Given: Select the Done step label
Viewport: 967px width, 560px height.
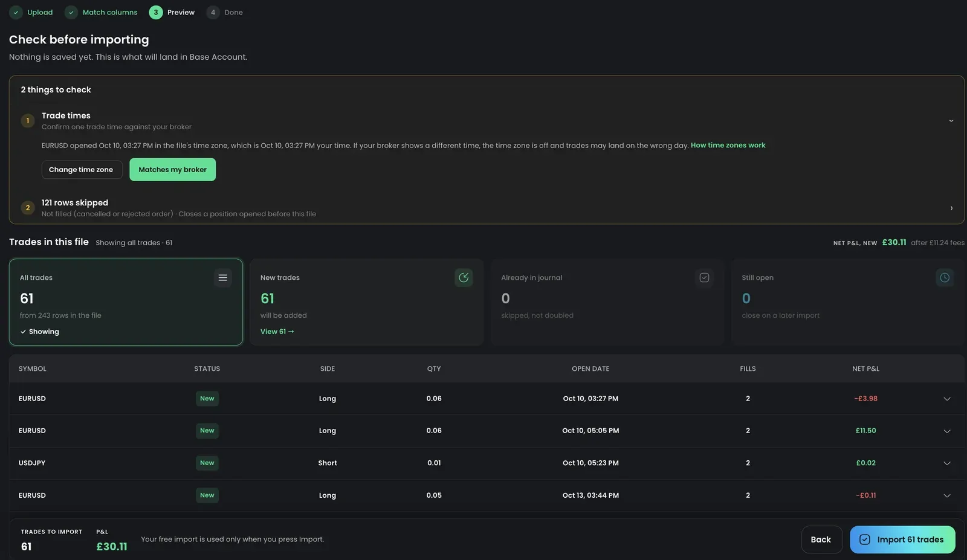Looking at the screenshot, I should (233, 12).
